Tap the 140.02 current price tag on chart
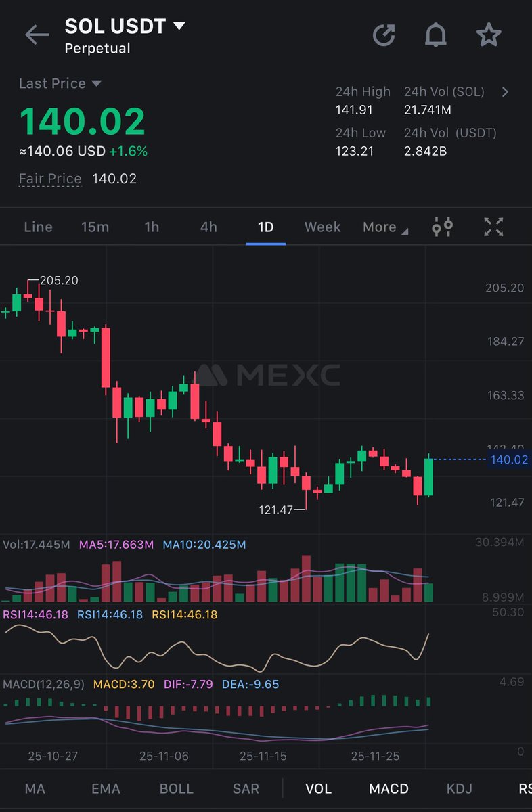 point(509,460)
